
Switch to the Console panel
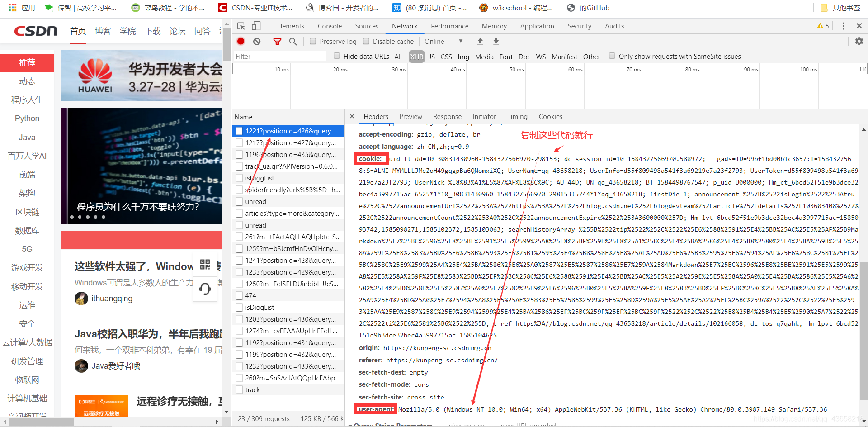pos(330,26)
